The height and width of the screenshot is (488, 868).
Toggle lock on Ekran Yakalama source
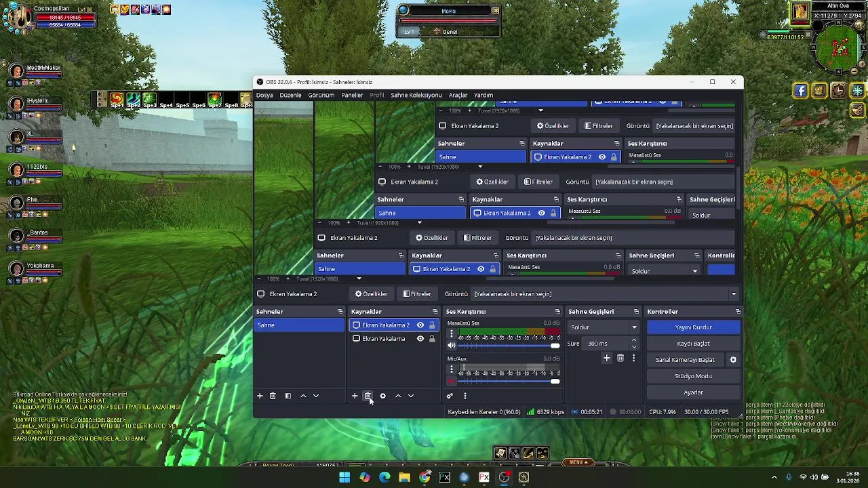[432, 339]
